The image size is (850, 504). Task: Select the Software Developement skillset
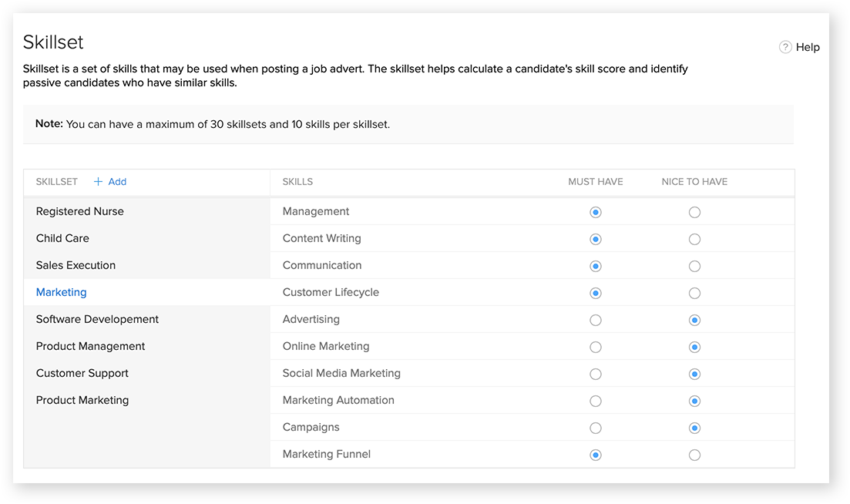97,319
